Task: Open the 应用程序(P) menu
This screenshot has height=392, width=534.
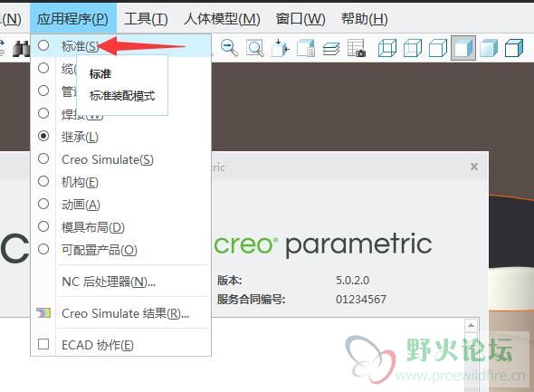Action: 72,18
